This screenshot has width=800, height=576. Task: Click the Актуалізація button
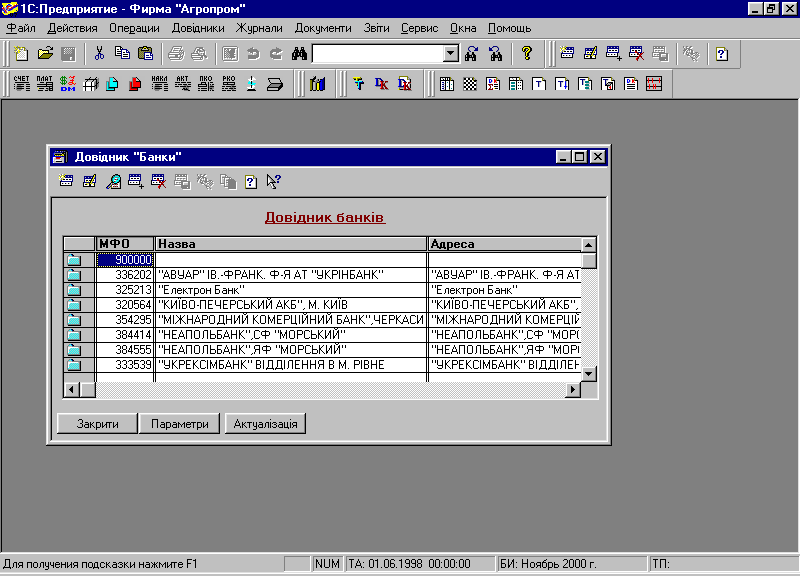click(x=265, y=424)
